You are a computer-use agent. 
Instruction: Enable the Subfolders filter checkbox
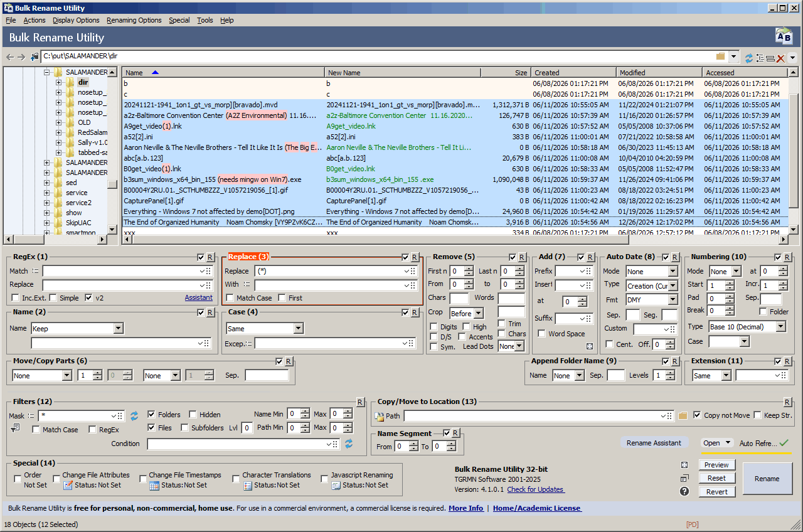pos(185,428)
